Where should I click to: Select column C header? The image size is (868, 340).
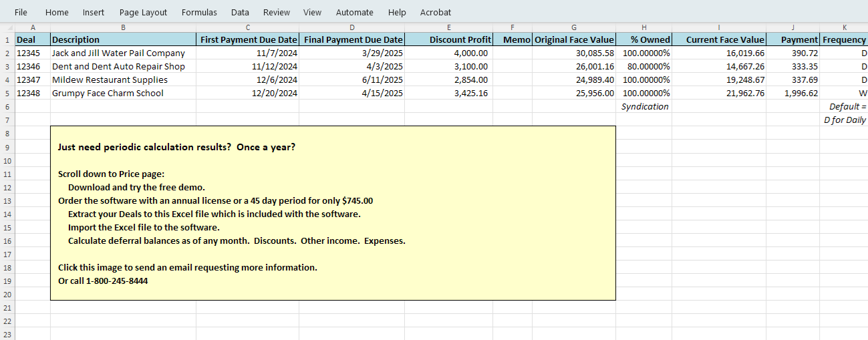(x=247, y=27)
